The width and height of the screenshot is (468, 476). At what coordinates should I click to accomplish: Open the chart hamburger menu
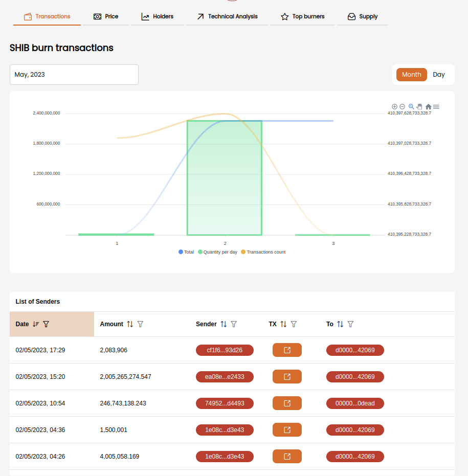click(436, 106)
